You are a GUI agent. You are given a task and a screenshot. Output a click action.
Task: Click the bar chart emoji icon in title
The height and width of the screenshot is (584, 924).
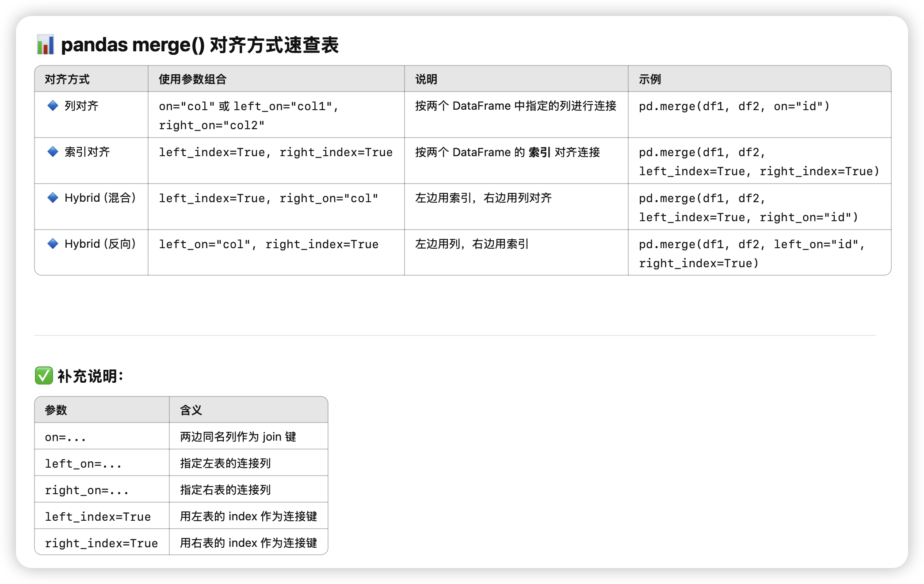pos(45,45)
